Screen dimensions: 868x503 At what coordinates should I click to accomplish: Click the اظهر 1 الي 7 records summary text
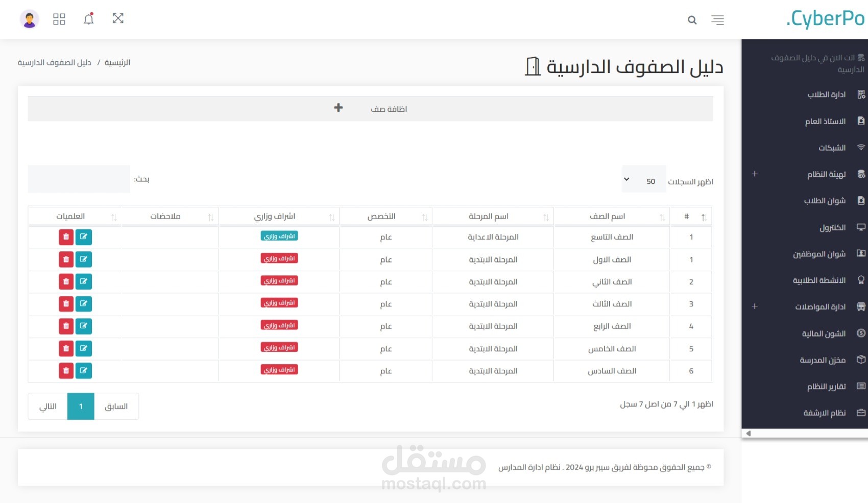[666, 404]
